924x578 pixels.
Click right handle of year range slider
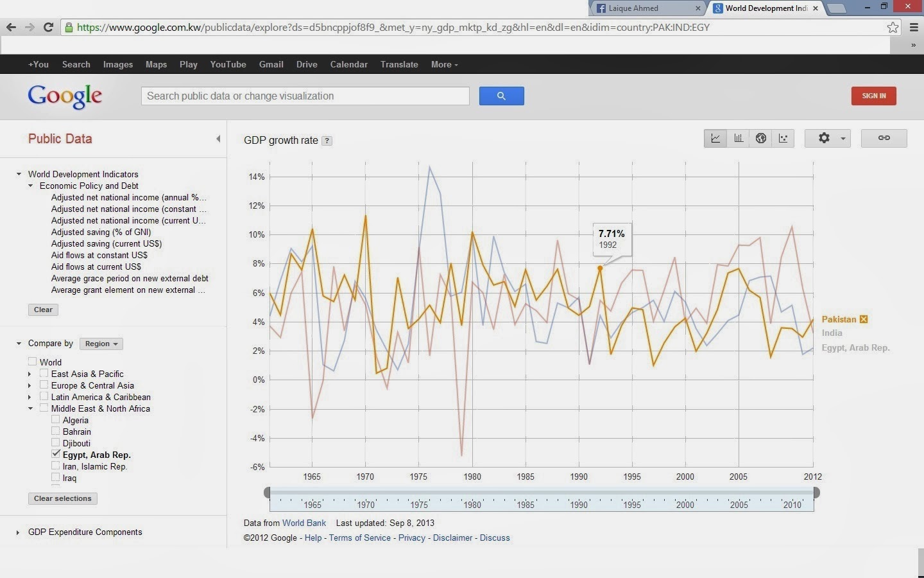(x=816, y=493)
